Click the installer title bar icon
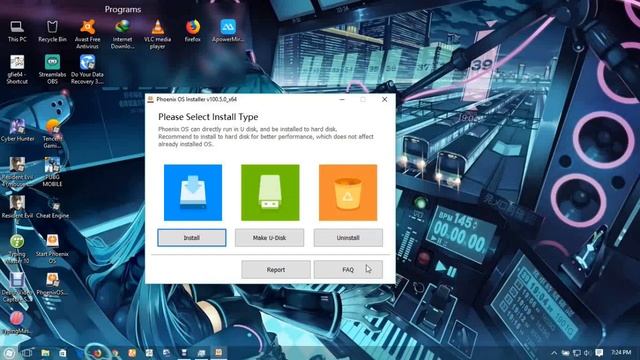640x360 pixels. (x=151, y=99)
